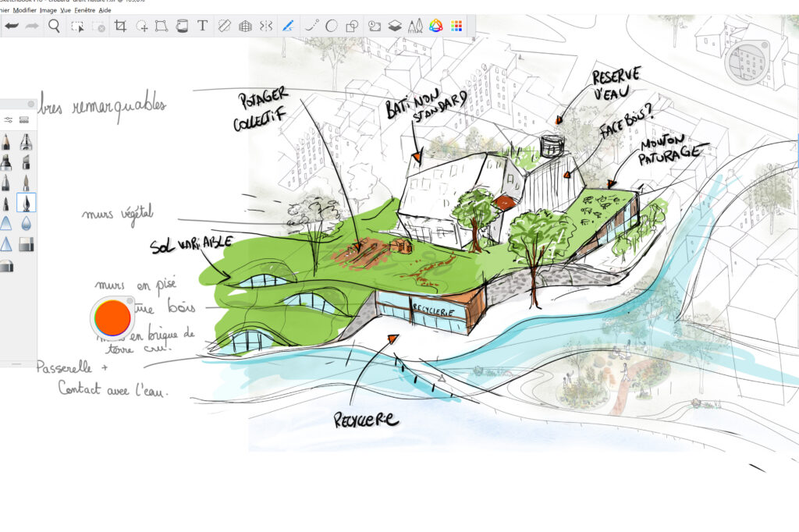Enable the curve stroke tool
Viewport: 799px width, 532px height.
coord(311,26)
